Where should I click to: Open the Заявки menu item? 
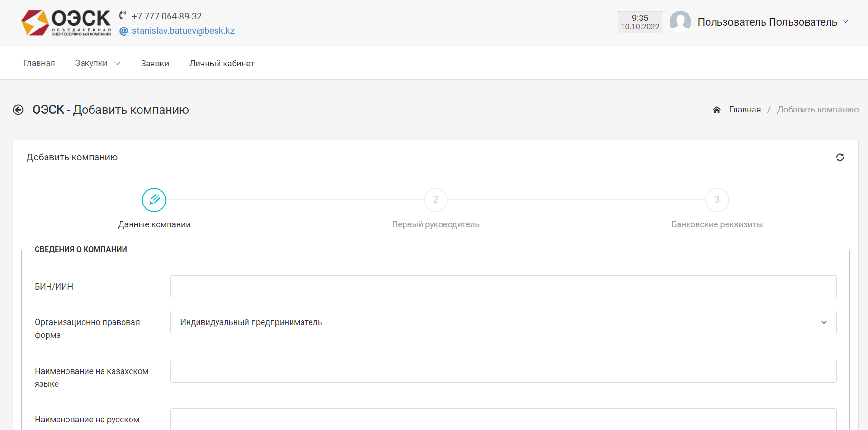155,64
